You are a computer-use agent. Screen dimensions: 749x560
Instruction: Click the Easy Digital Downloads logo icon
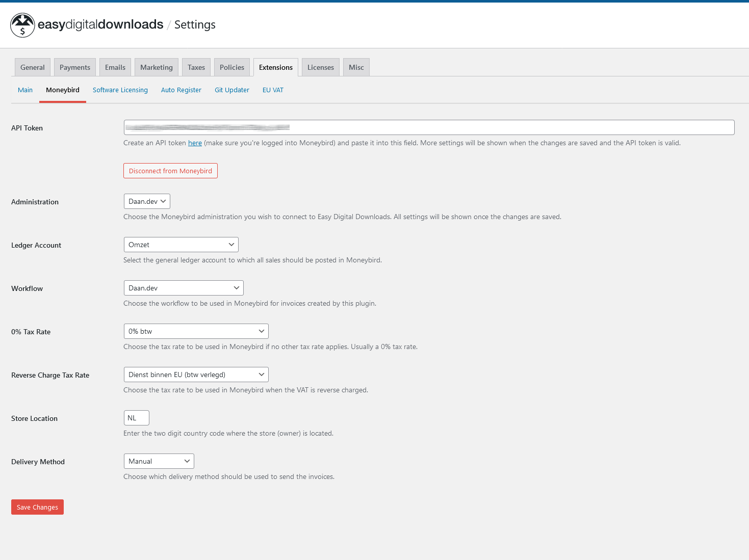[x=22, y=25]
